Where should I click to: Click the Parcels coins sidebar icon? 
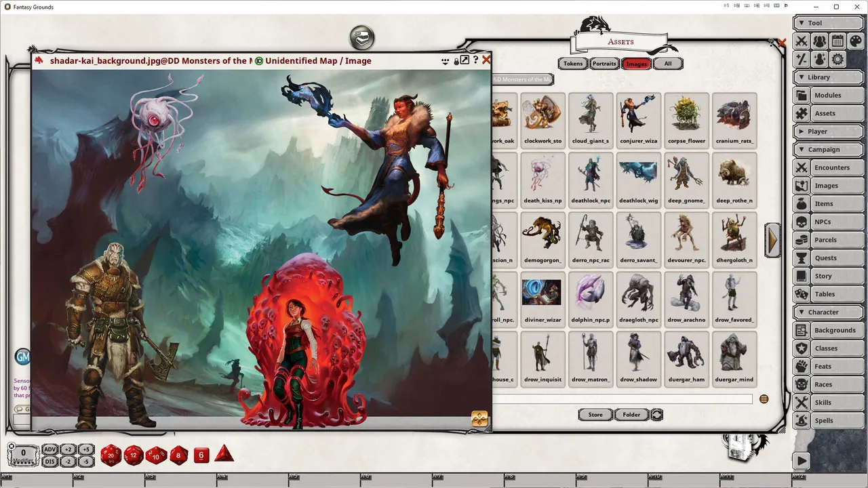802,240
